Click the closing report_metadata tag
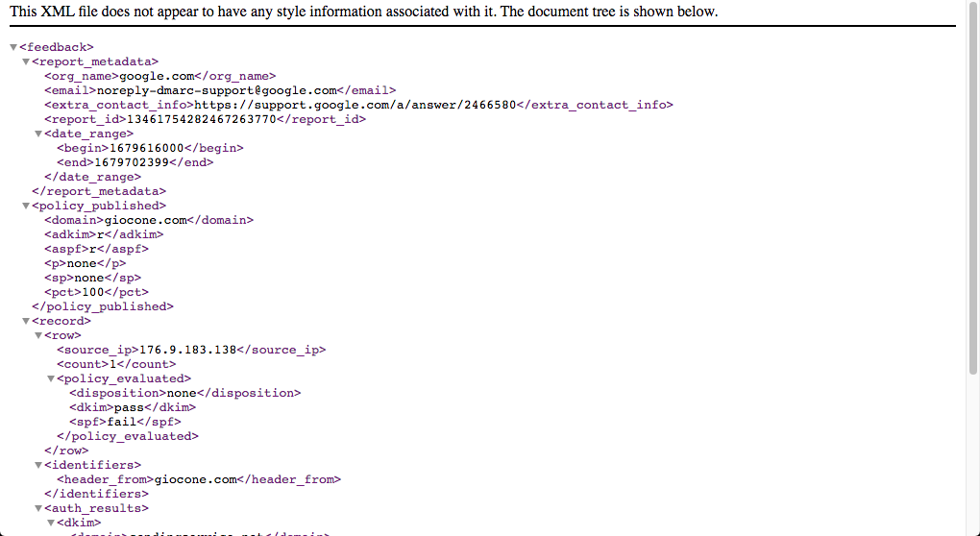This screenshot has height=536, width=980. 99,191
